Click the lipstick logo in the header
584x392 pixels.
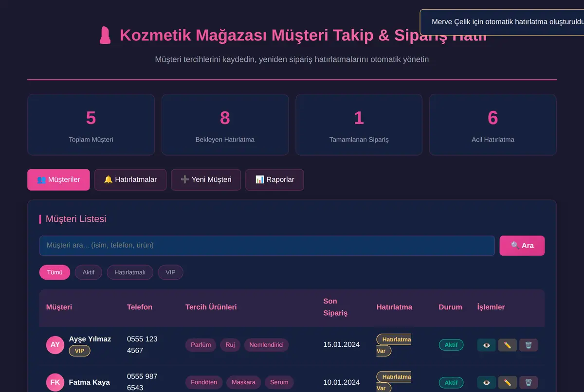tap(105, 35)
